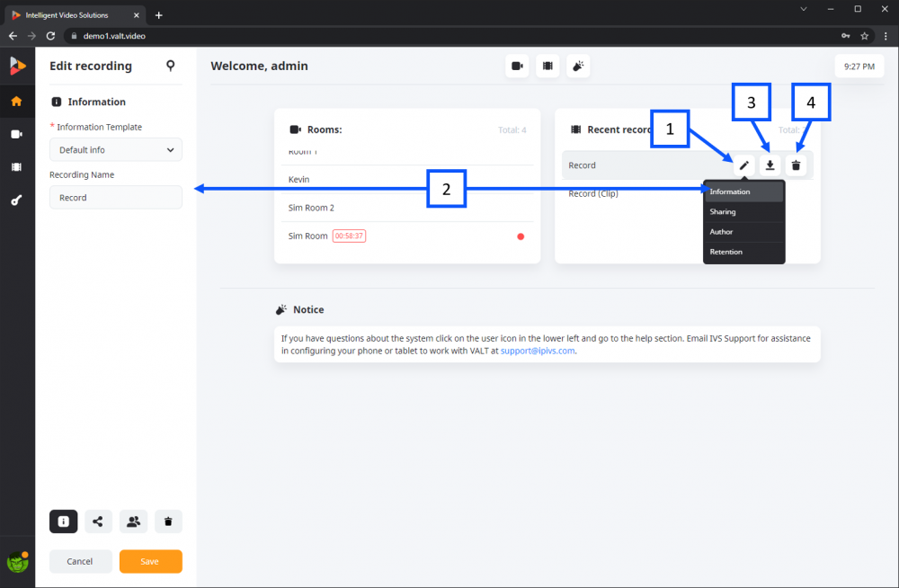
Task: Open the Home sidebar icon
Action: 16,102
